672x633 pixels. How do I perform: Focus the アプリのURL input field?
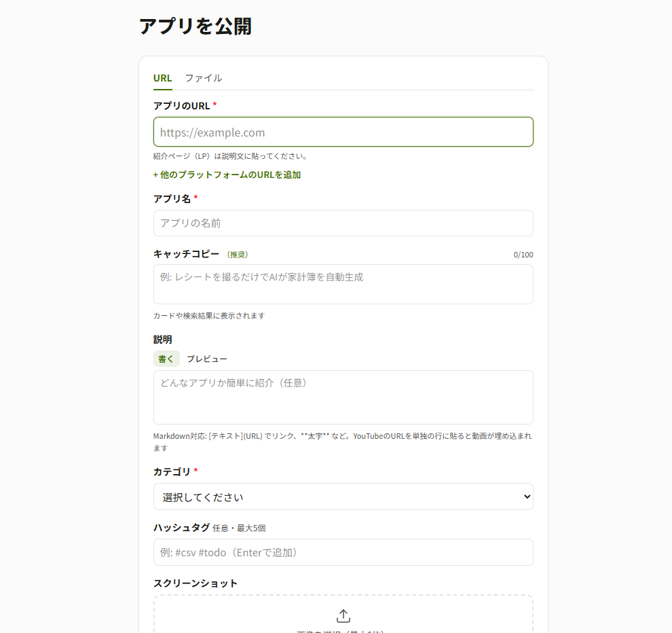[x=343, y=132]
